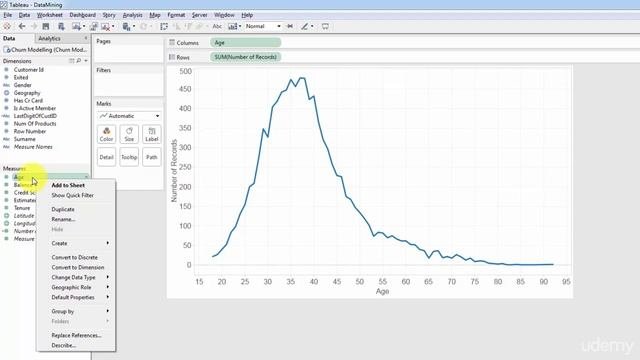Click the Tableau start page logo icon

pyautogui.click(x=7, y=26)
